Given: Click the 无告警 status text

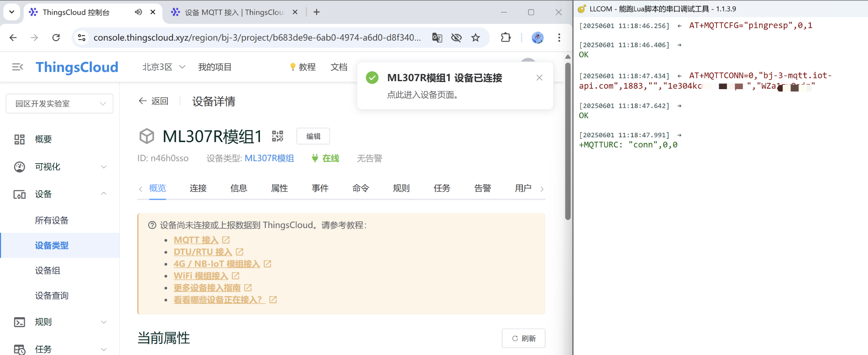Looking at the screenshot, I should pyautogui.click(x=369, y=158).
